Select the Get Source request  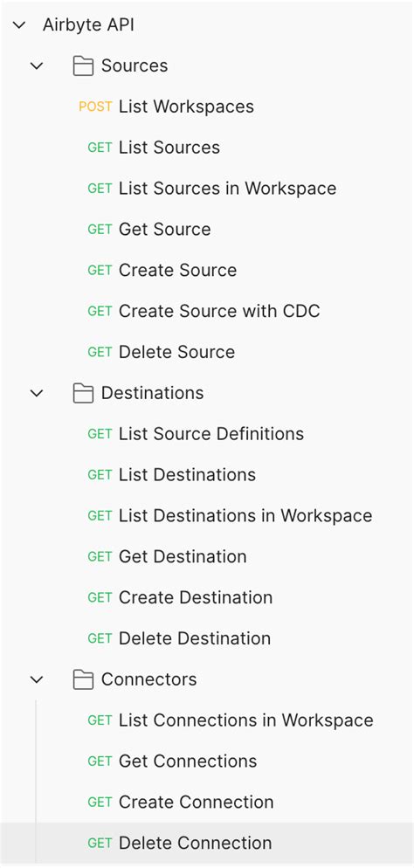(207, 229)
